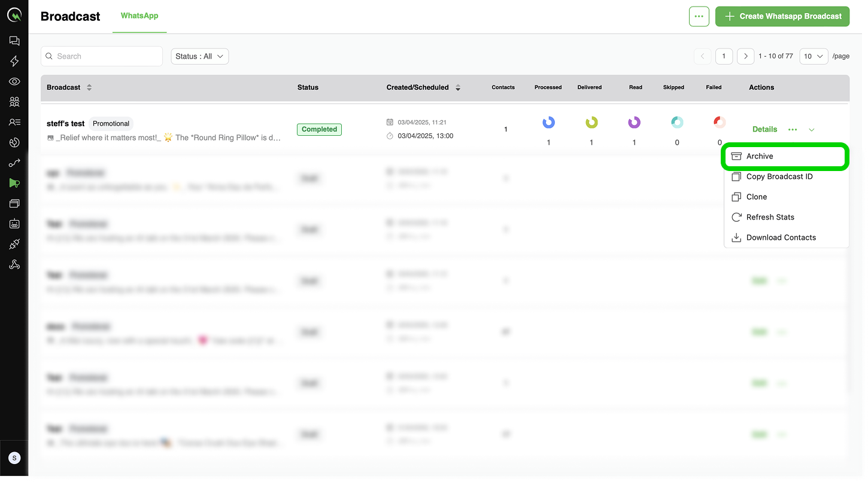Select Download Contacts in the menu
Viewport: 868px width, 482px height.
tap(781, 237)
